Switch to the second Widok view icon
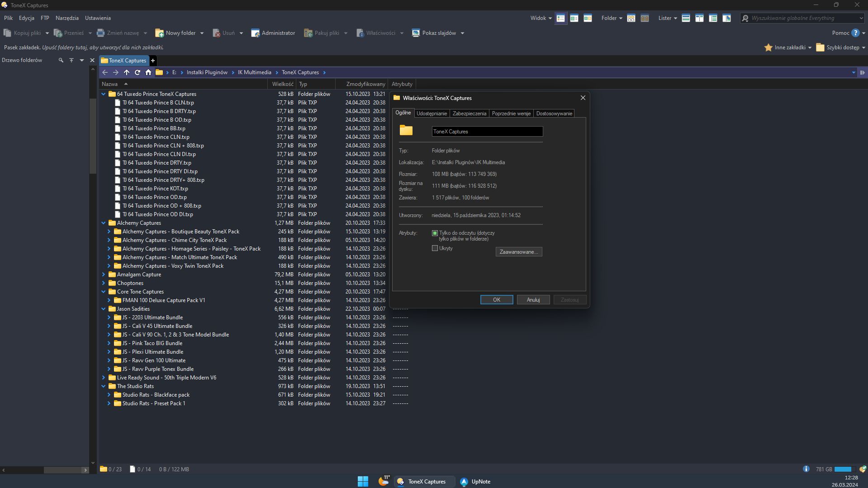868x488 pixels. [x=574, y=18]
